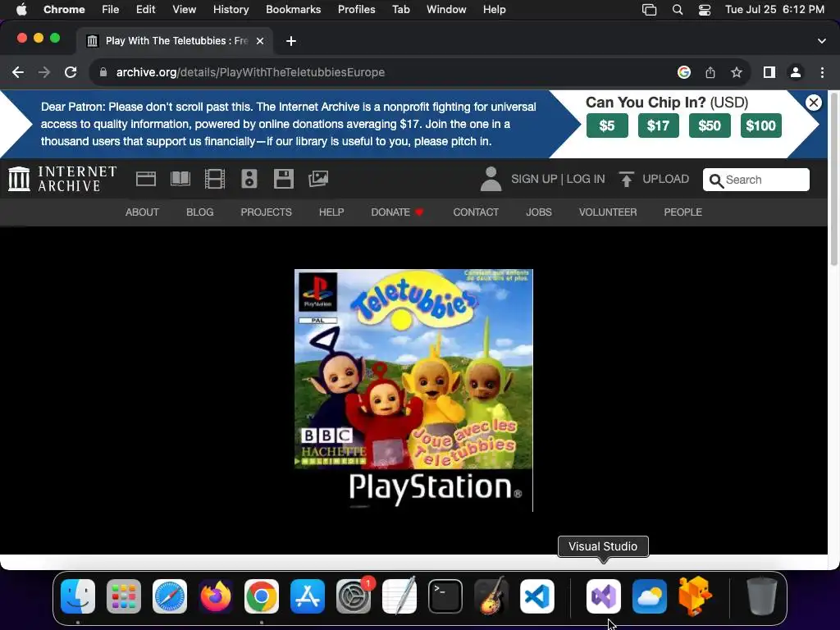Open the Video filmstrip icon
Screen dimensions: 840x630
point(215,179)
